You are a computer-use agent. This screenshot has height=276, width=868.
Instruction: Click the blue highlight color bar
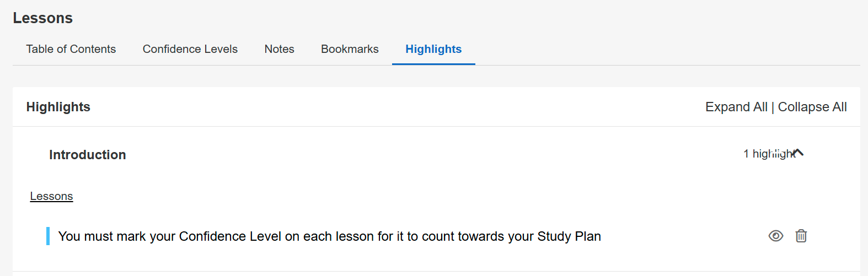point(48,236)
